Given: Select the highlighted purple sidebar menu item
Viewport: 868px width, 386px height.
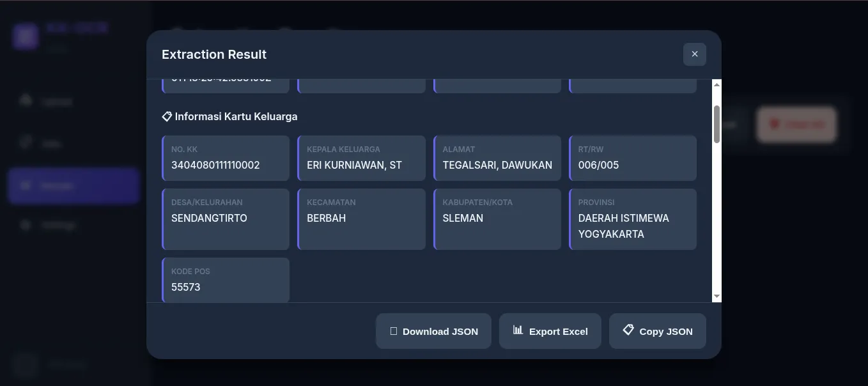Looking at the screenshot, I should click(74, 186).
